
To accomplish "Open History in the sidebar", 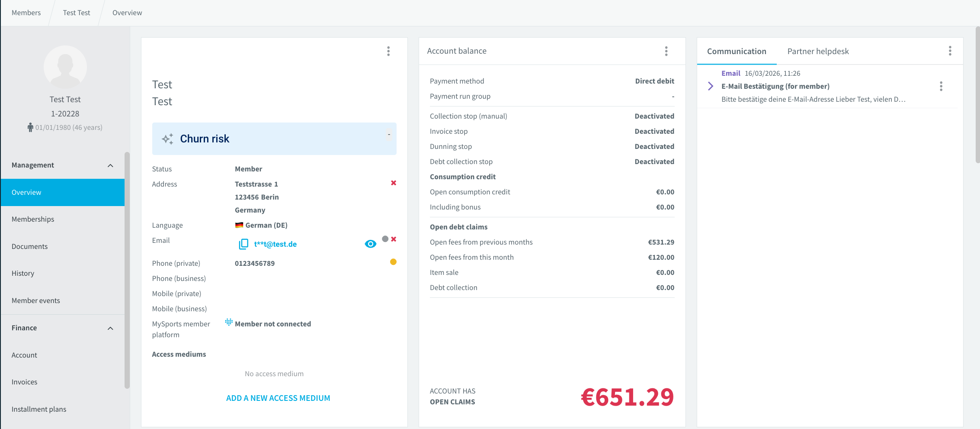I will (63, 274).
